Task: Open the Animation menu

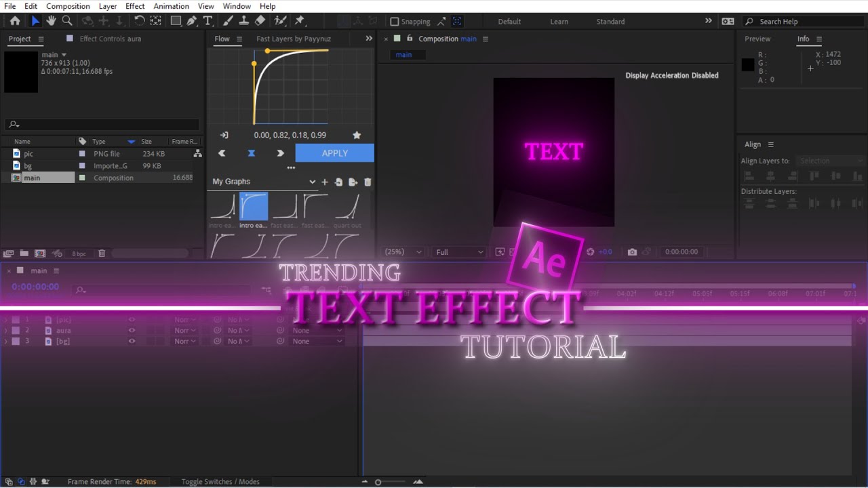Action: 171,6
